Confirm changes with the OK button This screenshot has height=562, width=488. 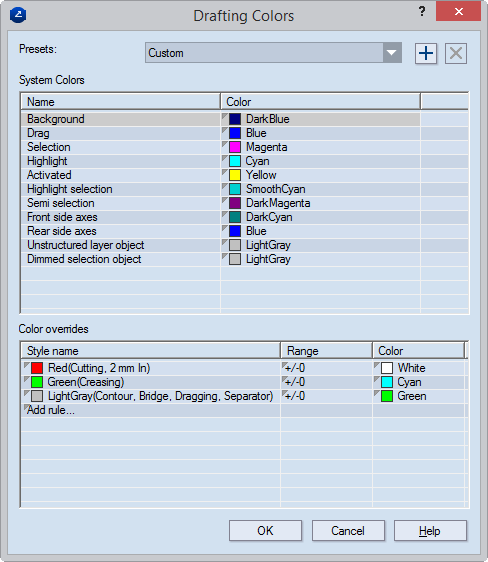[265, 530]
